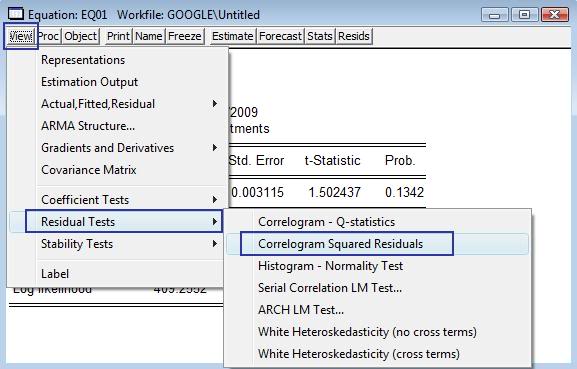Open Coefficient Tests menu entry
The image size is (577, 369).
pyautogui.click(x=116, y=200)
